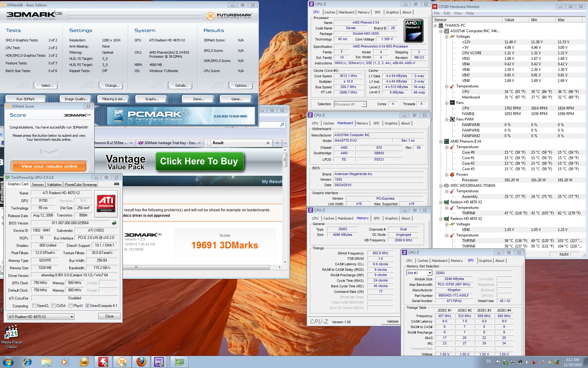Open a new browser tab with plus button
588x368 pixels.
tap(277, 143)
